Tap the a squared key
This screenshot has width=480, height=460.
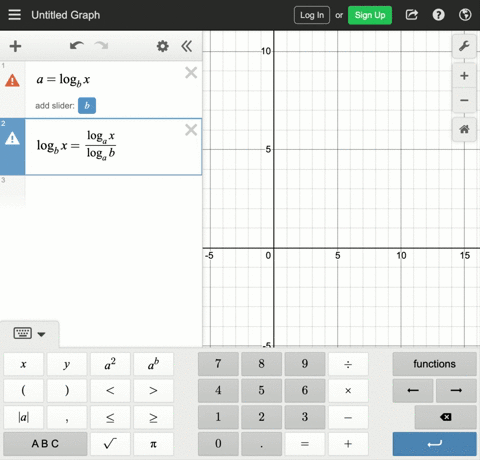pyautogui.click(x=110, y=364)
